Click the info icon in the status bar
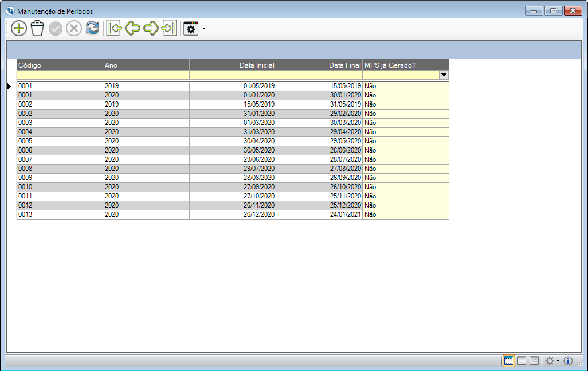The height and width of the screenshot is (371, 588). (568, 361)
